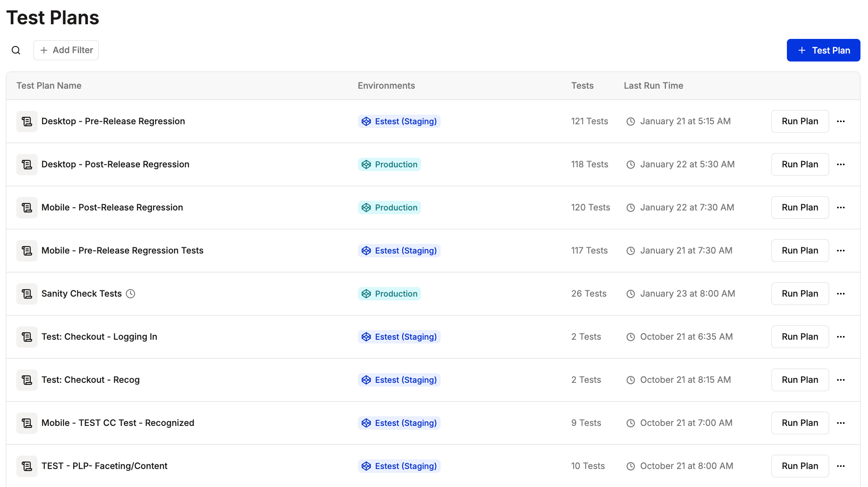This screenshot has width=868, height=487.
Task: Click the Test: Checkout - Logging In plan icon
Action: pos(27,337)
